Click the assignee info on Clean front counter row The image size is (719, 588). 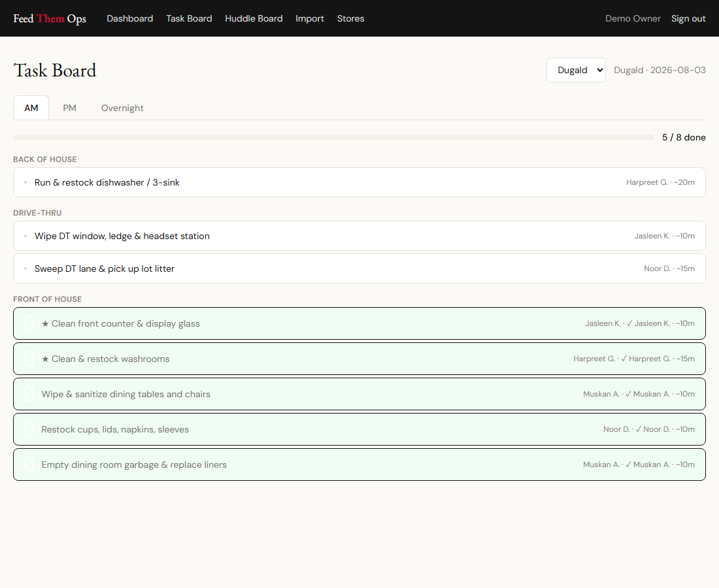pos(640,323)
